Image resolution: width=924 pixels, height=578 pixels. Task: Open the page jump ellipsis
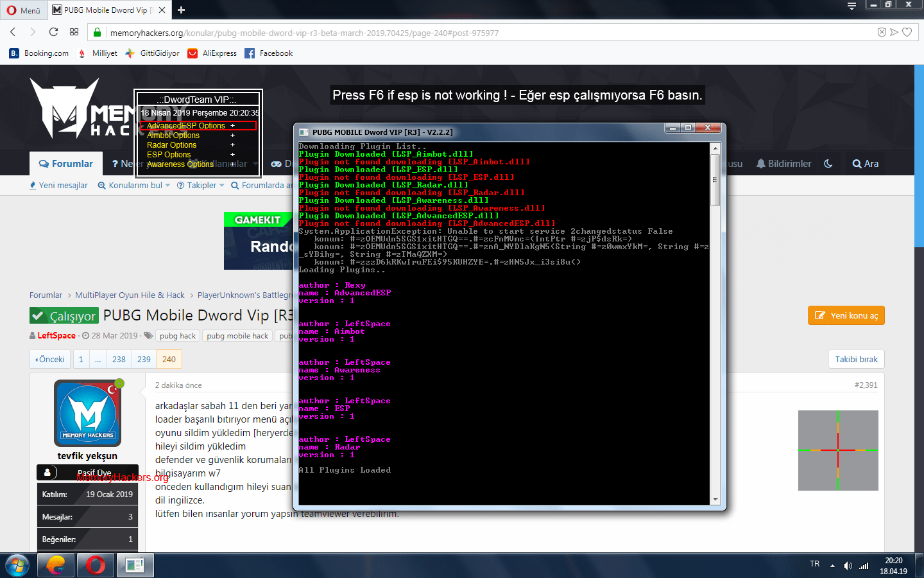(x=98, y=359)
